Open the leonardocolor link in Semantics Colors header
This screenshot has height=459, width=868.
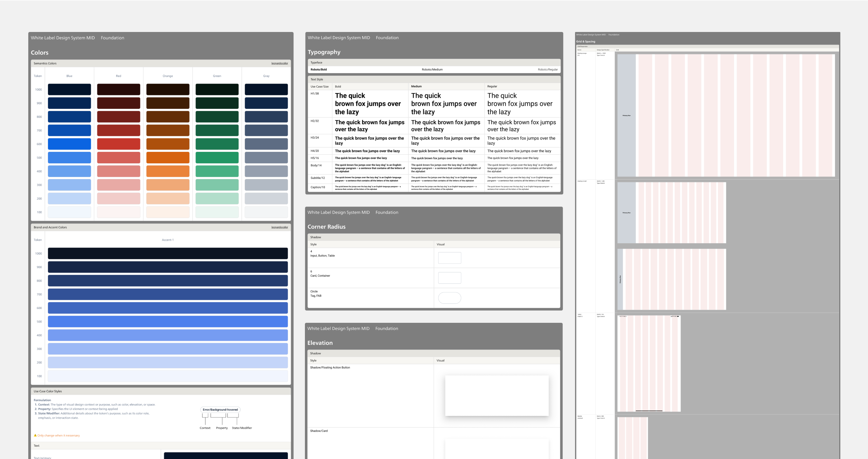coord(280,63)
